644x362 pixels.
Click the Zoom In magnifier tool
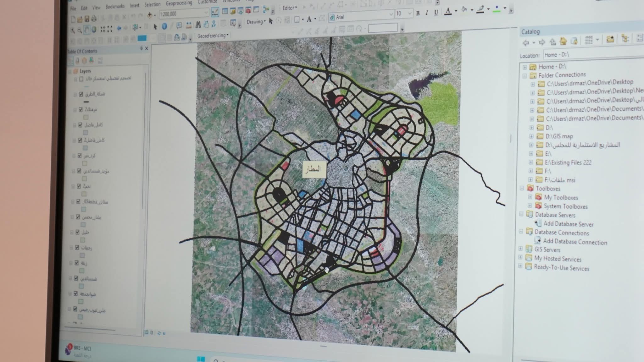73,30
